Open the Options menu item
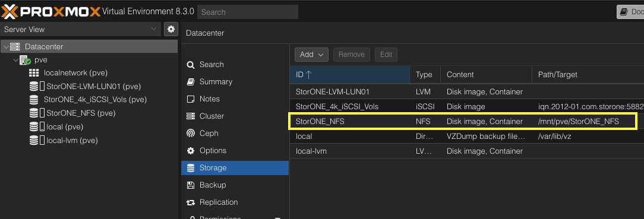Viewport: 644px width, 219px height. [x=235, y=151]
